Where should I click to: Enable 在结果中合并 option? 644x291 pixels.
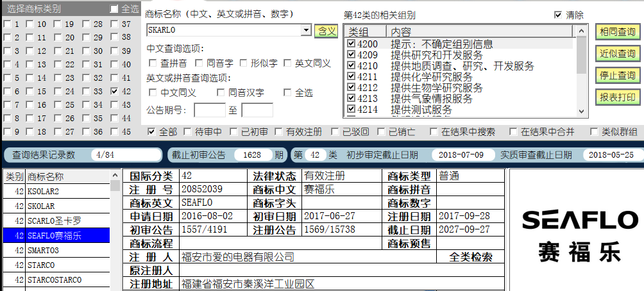tap(513, 132)
